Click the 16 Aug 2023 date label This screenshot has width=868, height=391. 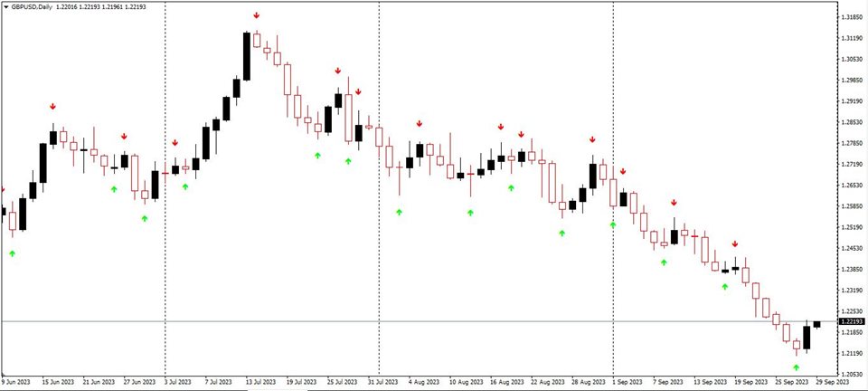click(506, 382)
